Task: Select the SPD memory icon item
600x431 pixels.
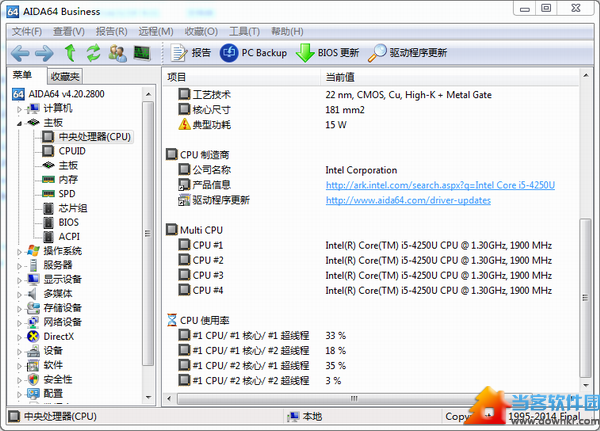Action: pyautogui.click(x=48, y=194)
